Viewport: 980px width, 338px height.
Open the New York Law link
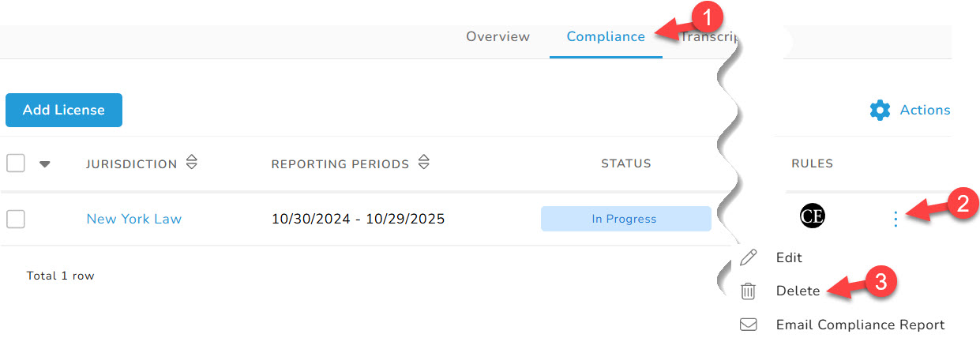[134, 219]
